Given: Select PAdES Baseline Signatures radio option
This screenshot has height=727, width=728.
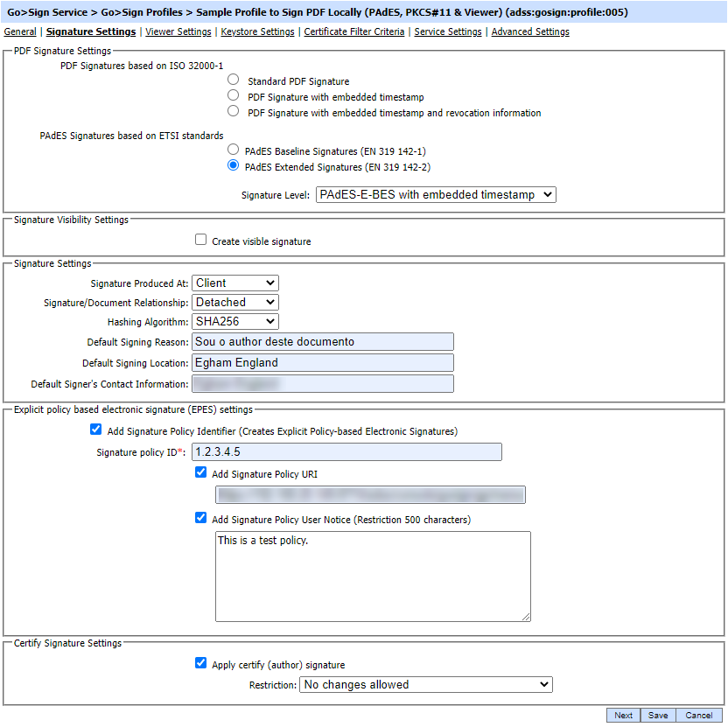Looking at the screenshot, I should [x=233, y=150].
